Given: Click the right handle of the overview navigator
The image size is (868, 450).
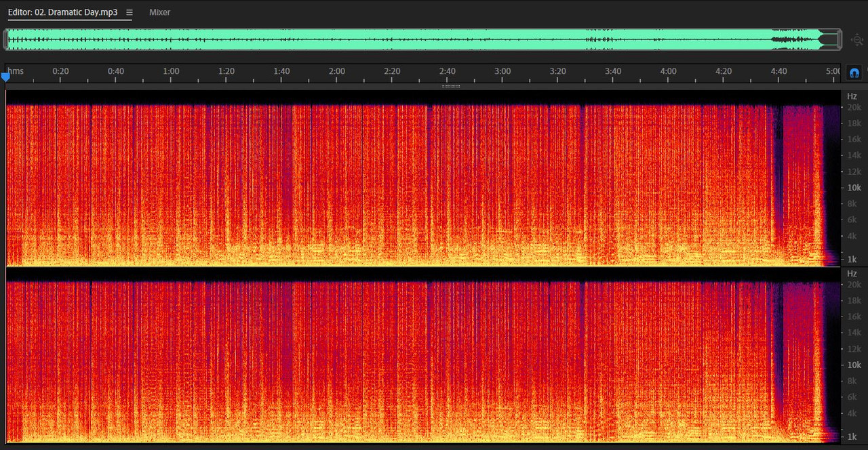Looking at the screenshot, I should [839, 39].
